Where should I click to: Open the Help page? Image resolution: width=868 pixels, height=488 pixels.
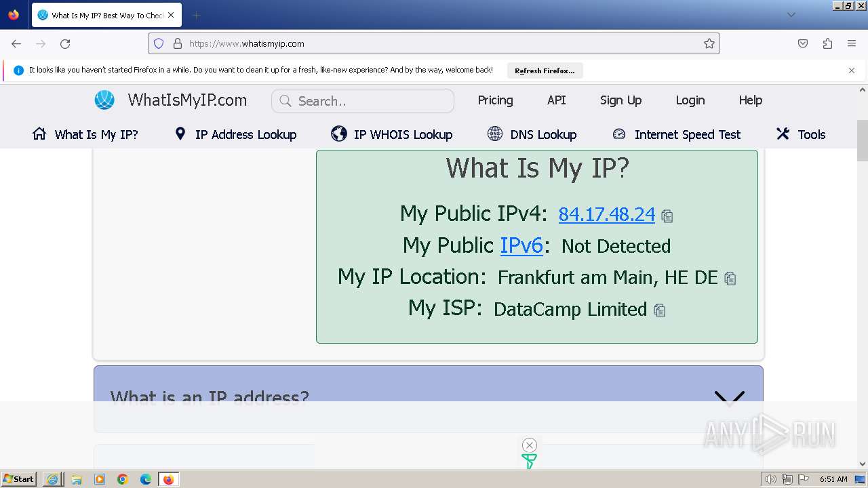751,100
